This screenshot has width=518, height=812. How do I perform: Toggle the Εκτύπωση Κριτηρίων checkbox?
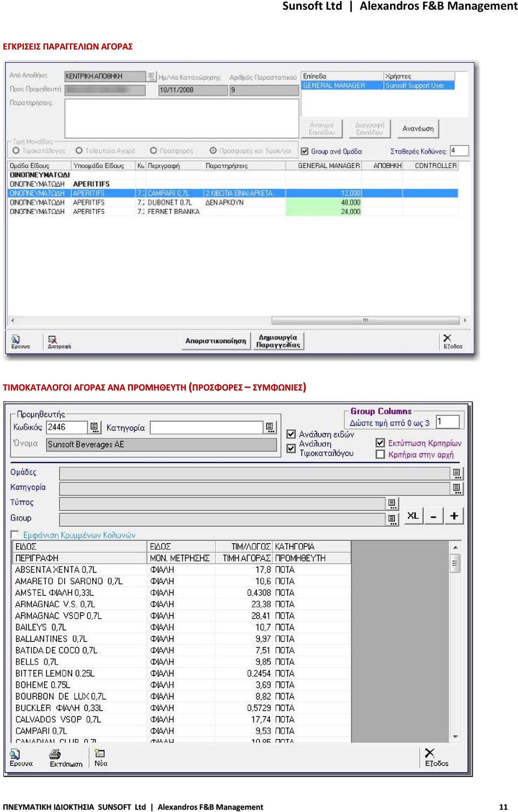(x=380, y=443)
